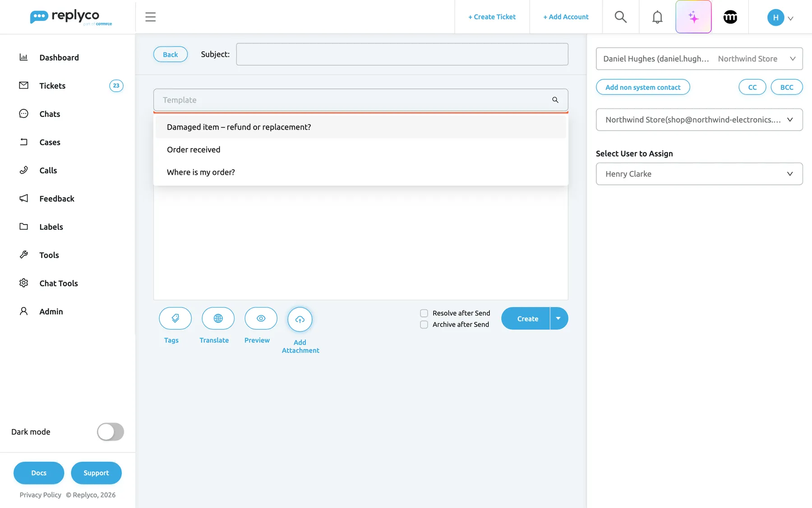Toggle Dark mode switch

click(x=111, y=432)
